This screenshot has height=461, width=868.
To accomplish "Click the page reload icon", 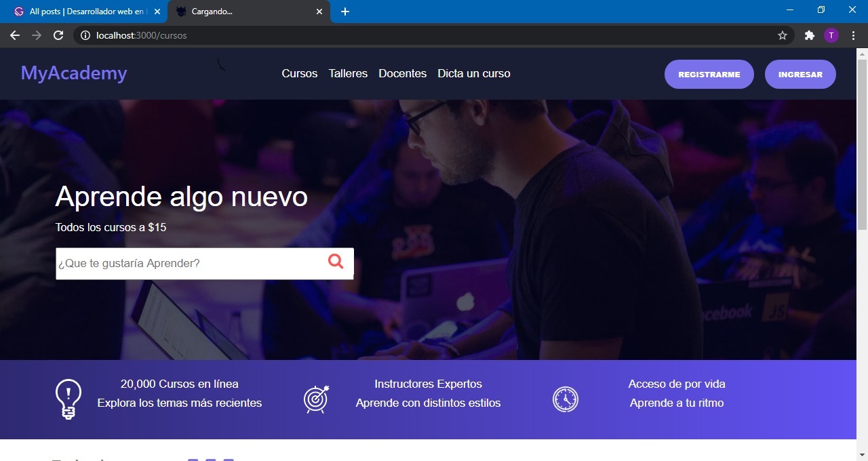I will click(58, 35).
